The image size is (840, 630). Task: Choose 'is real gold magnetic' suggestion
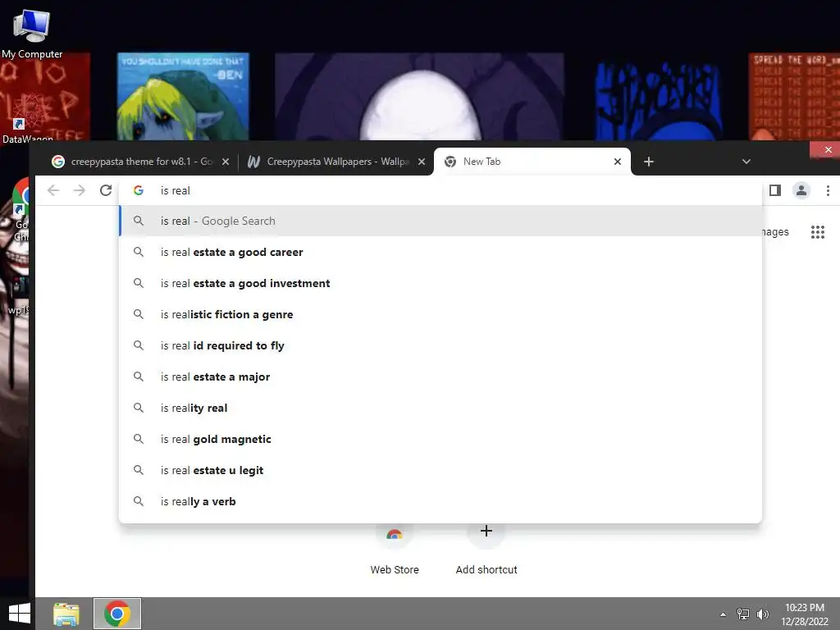point(441,439)
